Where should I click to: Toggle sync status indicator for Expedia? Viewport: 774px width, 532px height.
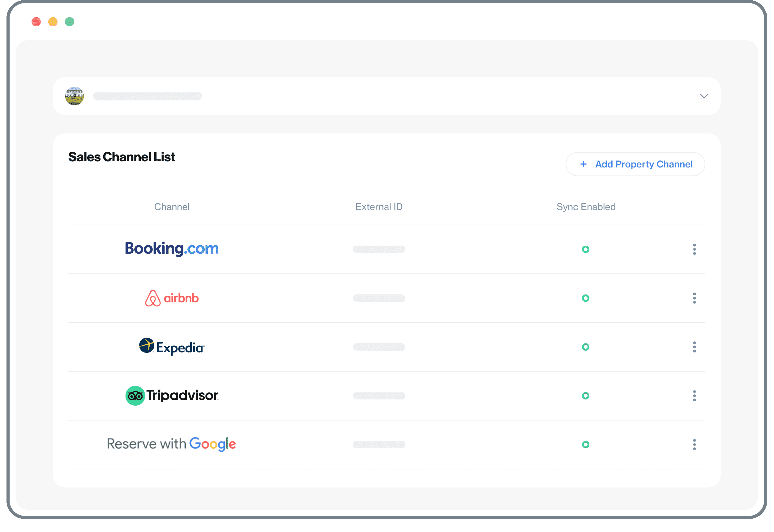click(x=585, y=347)
